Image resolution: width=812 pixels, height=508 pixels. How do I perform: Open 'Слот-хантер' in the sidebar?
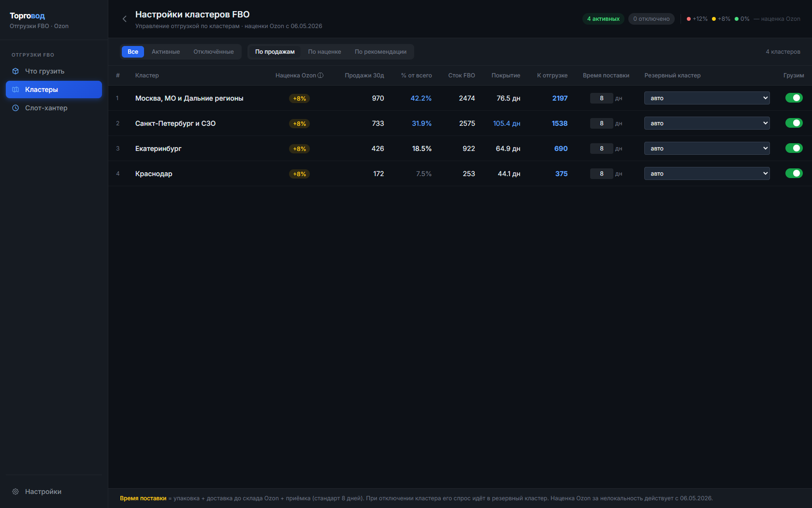point(54,108)
